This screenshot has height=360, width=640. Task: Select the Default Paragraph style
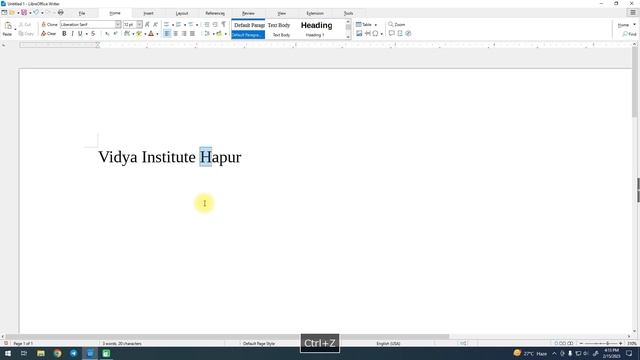(248, 29)
